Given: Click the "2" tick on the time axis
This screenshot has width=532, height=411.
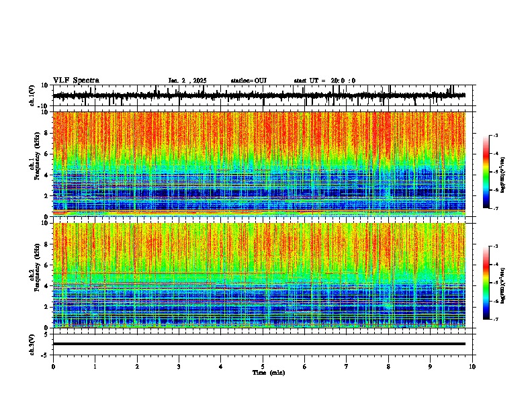Looking at the screenshot, I should (x=137, y=367).
